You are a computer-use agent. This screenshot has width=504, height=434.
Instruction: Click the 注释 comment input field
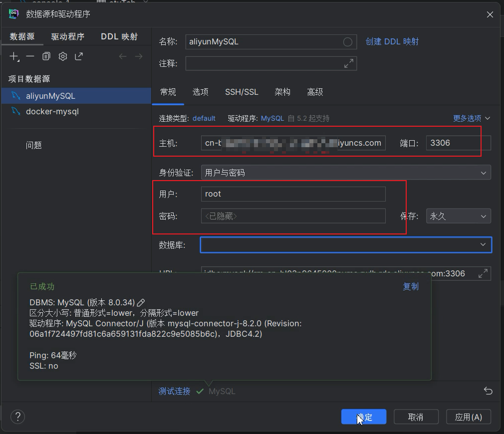point(271,63)
